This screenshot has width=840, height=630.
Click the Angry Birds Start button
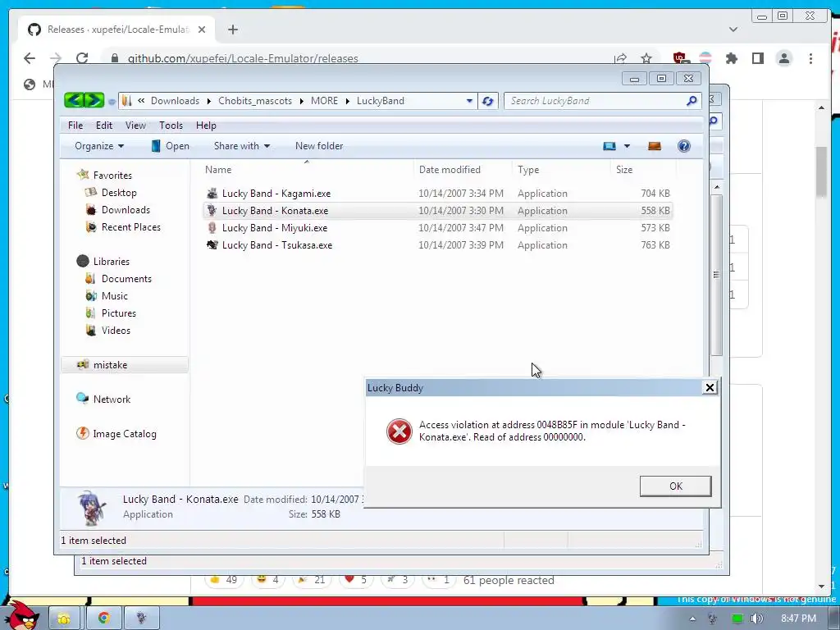tap(21, 615)
